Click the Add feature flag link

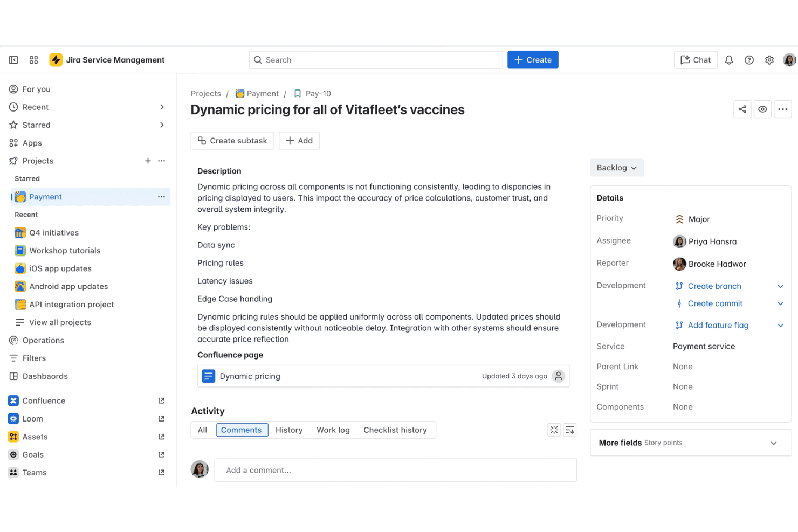[718, 325]
